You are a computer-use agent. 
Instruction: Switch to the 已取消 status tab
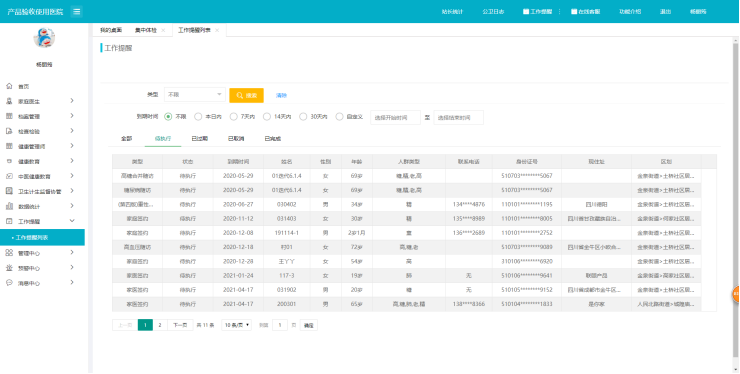point(236,139)
